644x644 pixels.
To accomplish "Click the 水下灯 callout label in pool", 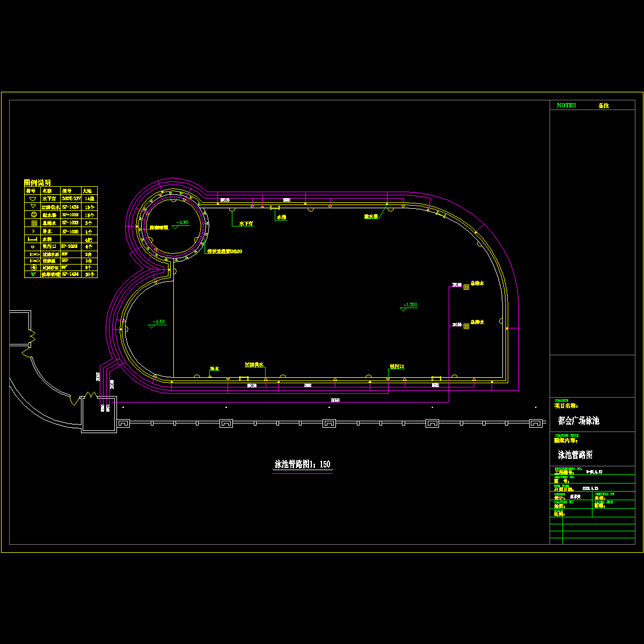I will coord(246,223).
